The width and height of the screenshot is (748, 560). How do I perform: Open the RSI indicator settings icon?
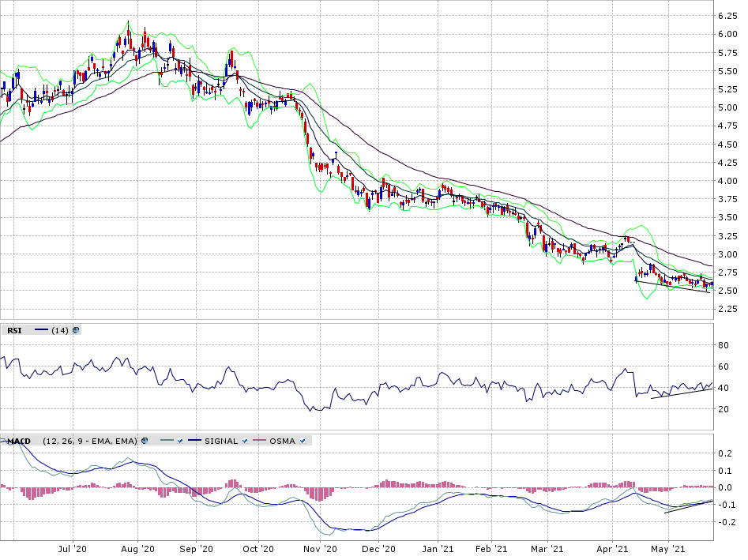(76, 330)
